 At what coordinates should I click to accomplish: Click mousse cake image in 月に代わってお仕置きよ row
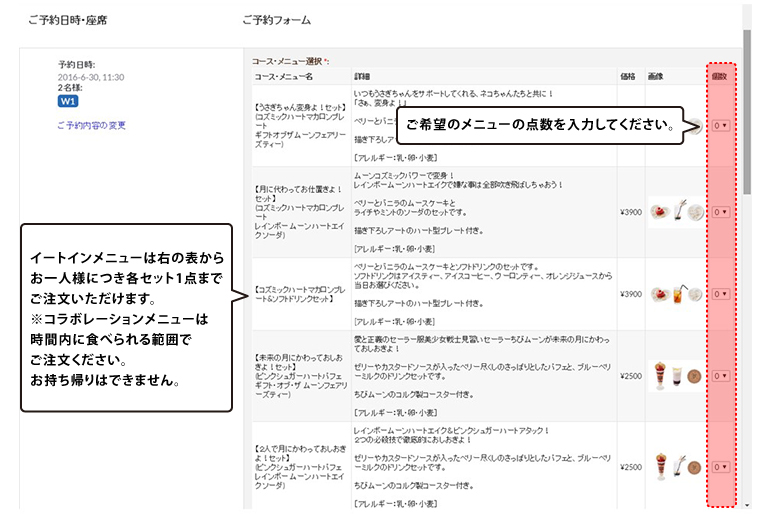(x=658, y=211)
